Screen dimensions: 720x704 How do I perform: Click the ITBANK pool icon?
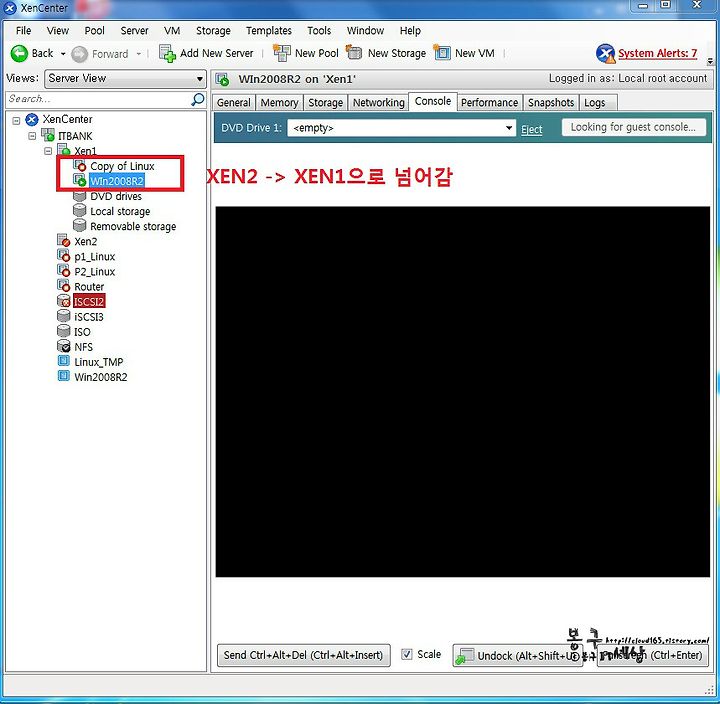point(48,135)
